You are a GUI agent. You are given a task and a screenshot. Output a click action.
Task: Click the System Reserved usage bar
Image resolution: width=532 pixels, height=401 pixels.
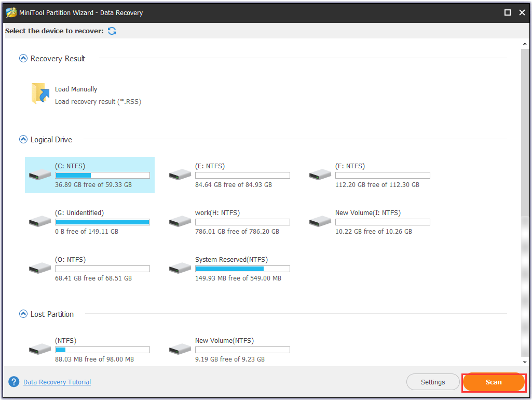(242, 269)
